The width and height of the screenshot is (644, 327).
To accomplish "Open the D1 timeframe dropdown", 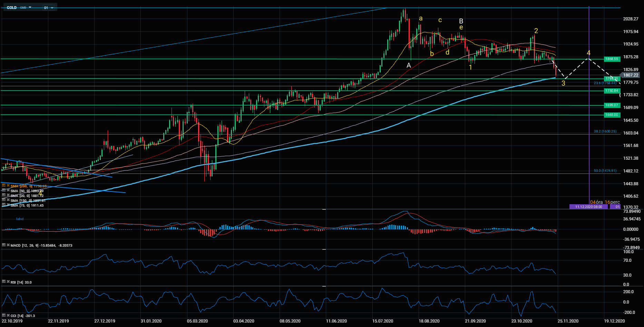I will click(49, 7).
